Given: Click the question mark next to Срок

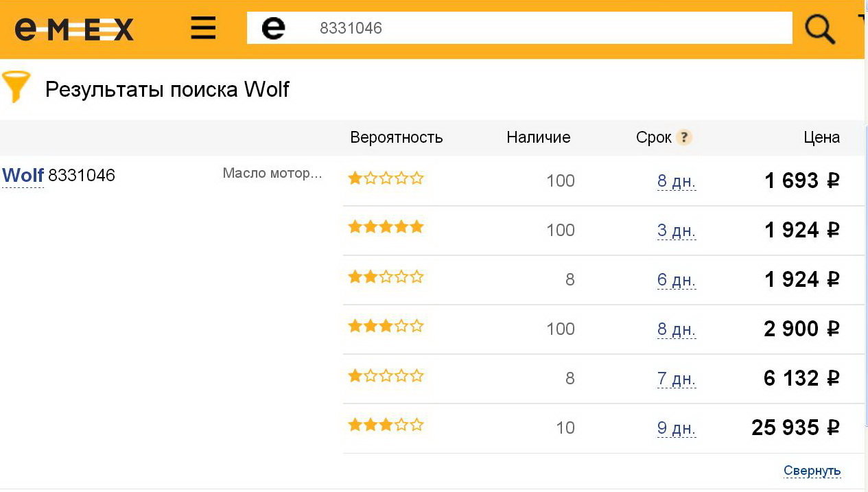Looking at the screenshot, I should tap(683, 137).
